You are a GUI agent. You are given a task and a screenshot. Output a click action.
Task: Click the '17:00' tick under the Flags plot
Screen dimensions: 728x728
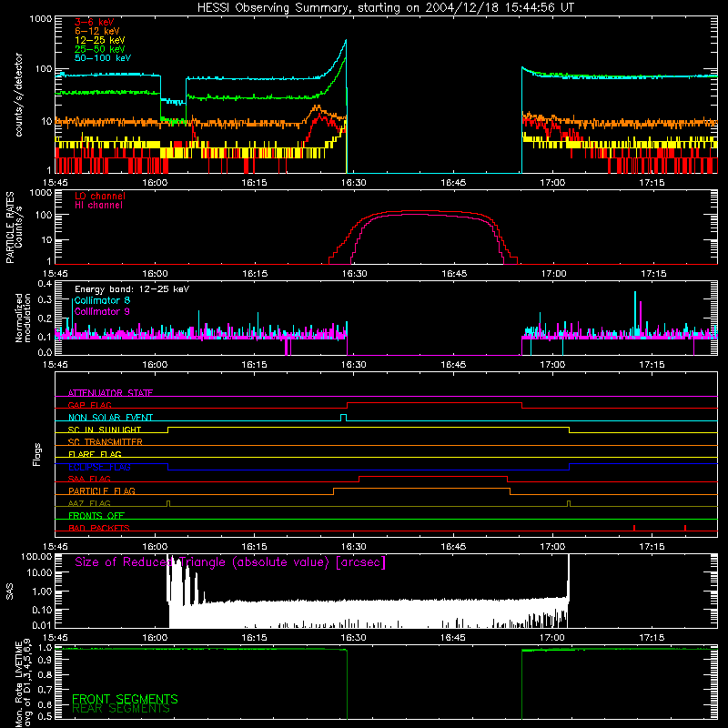(552, 547)
